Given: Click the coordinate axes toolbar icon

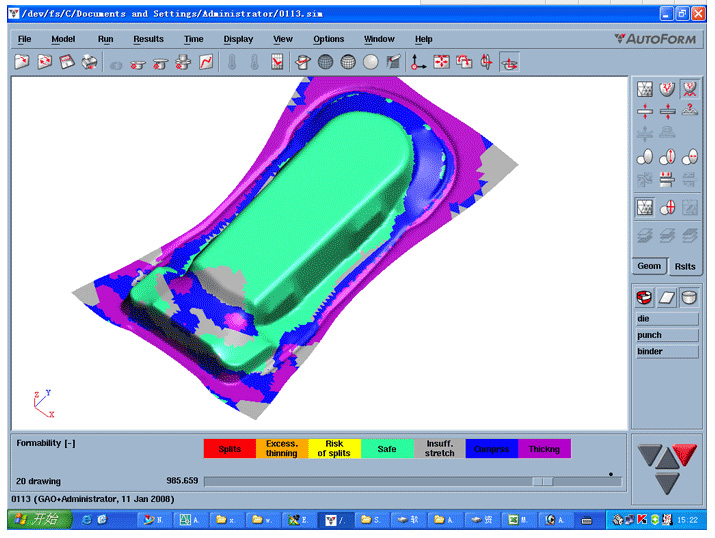Looking at the screenshot, I should coord(419,62).
